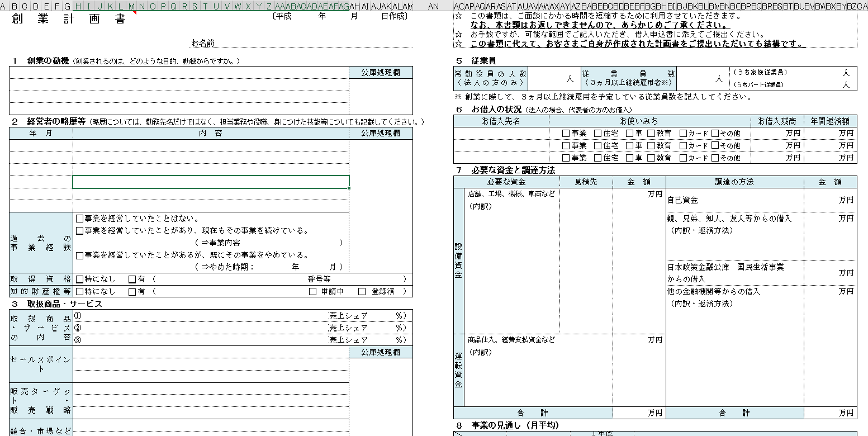Image resolution: width=868 pixels, height=436 pixels.
Task: Select the column A header
Action: point(4,6)
